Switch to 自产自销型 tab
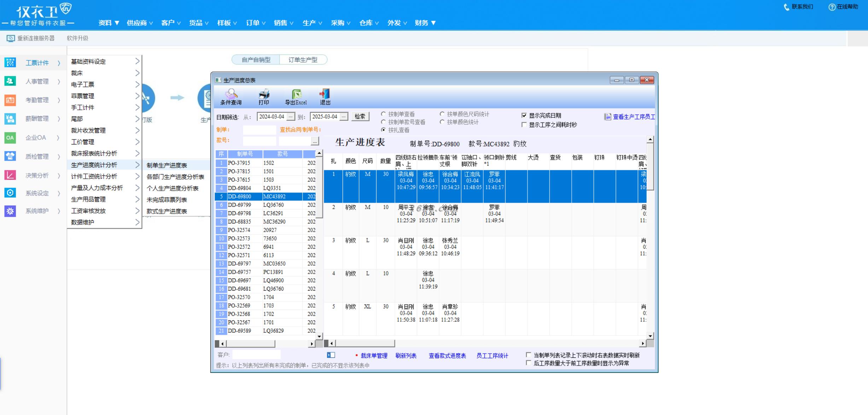The width and height of the screenshot is (868, 415). (x=256, y=60)
